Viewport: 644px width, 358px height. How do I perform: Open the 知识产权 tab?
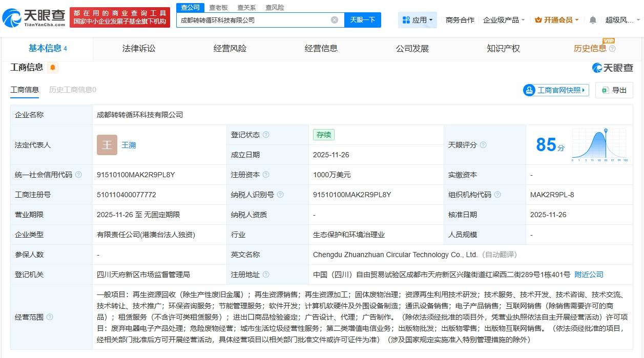coord(503,49)
